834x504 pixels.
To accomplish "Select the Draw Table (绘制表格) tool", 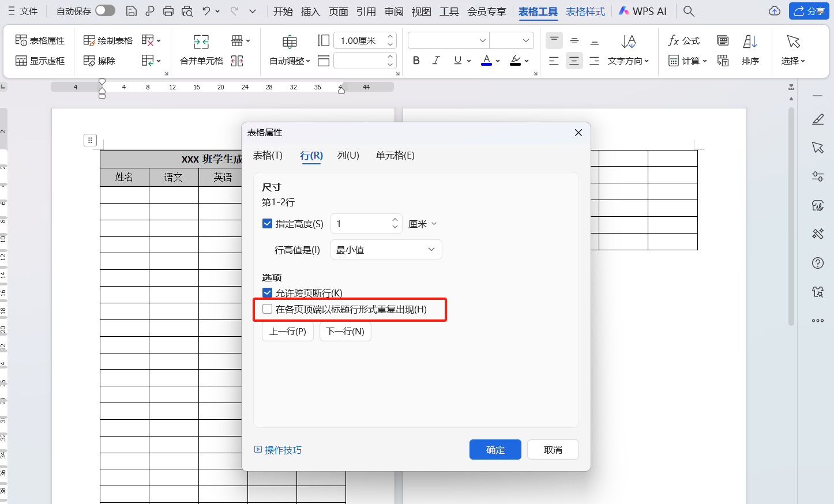I will [108, 40].
